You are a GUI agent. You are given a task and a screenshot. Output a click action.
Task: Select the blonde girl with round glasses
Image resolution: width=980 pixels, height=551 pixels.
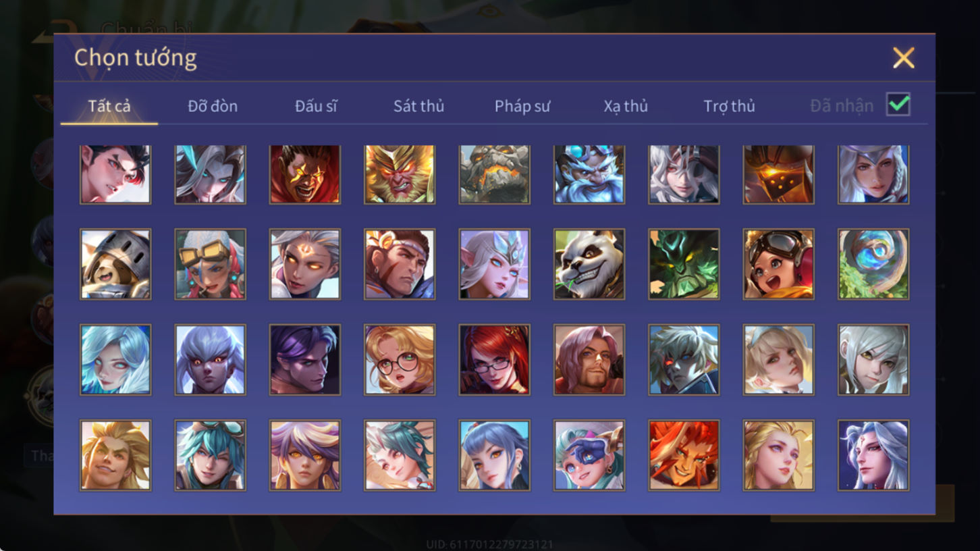coord(400,359)
